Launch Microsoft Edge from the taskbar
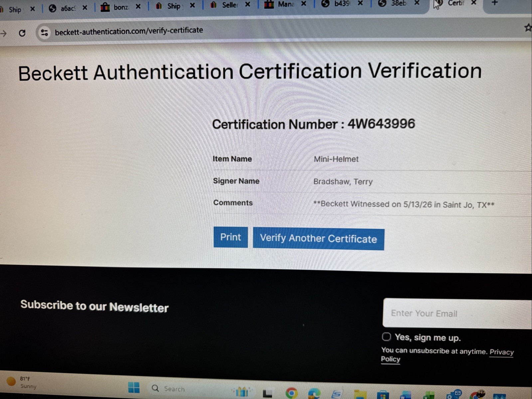The image size is (532, 399). [x=314, y=394]
